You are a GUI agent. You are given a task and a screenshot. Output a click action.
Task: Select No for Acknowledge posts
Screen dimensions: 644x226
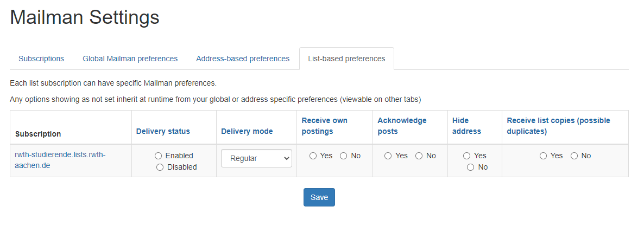(419, 156)
